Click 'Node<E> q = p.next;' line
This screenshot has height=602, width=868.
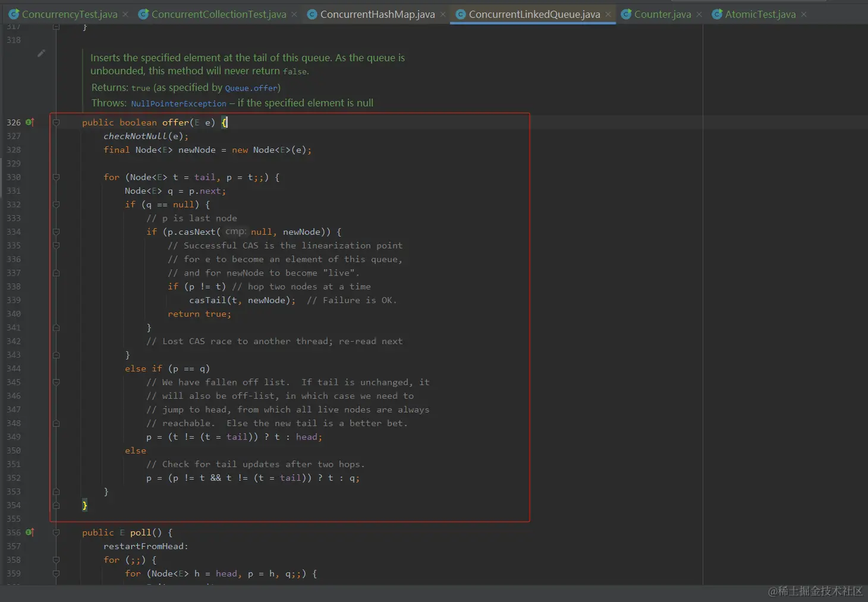[175, 191]
